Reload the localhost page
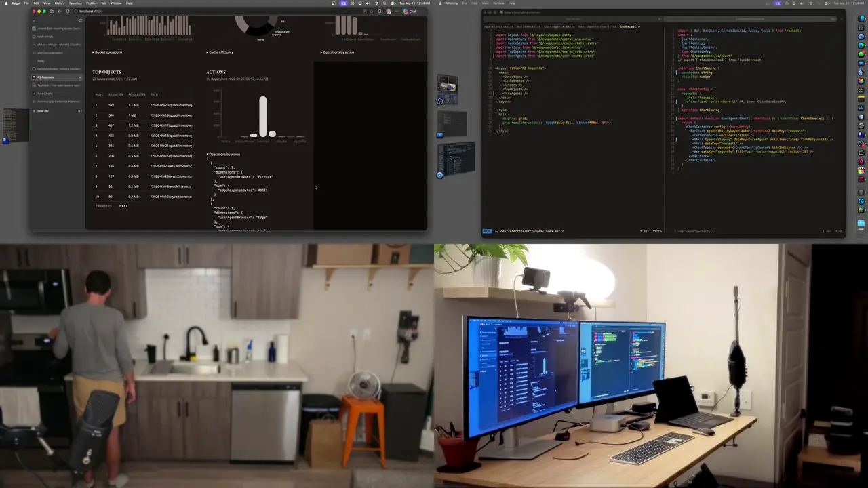Screen dimensions: 868x488 (68, 12)
